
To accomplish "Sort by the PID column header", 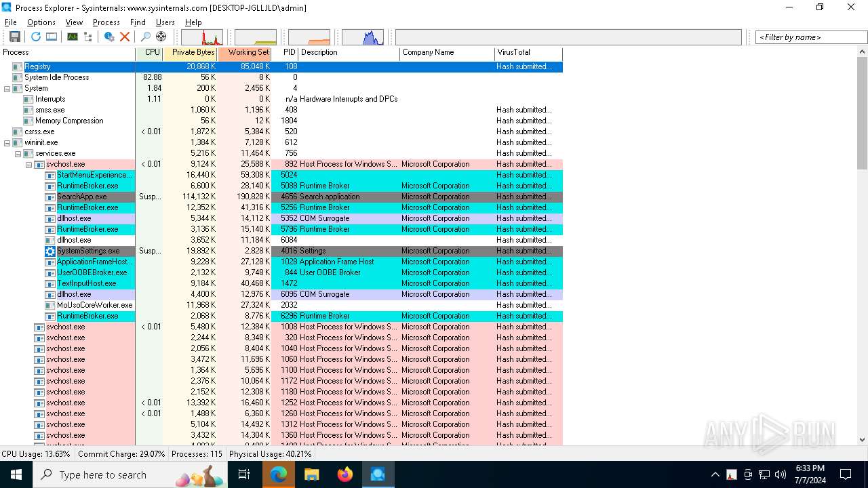I will tap(285, 52).
